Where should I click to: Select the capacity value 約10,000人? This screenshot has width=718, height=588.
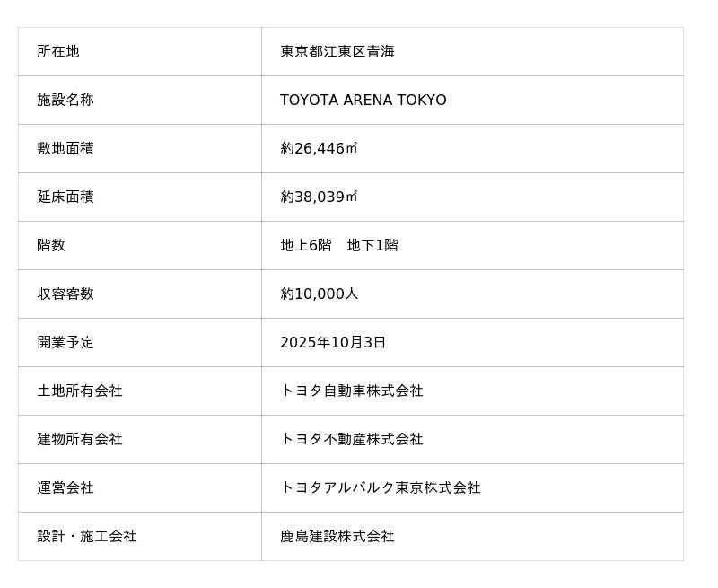(320, 294)
